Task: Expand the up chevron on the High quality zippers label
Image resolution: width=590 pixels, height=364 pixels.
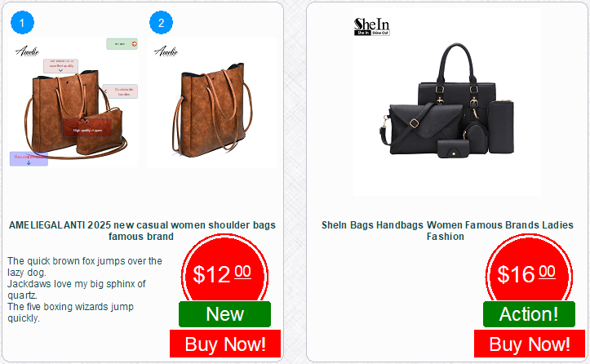Action: (87, 121)
